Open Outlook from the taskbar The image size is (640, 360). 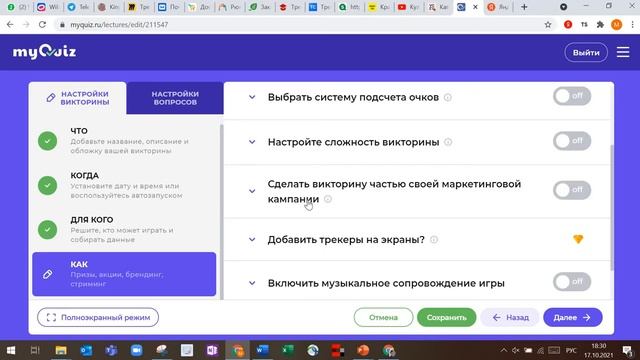(86, 350)
